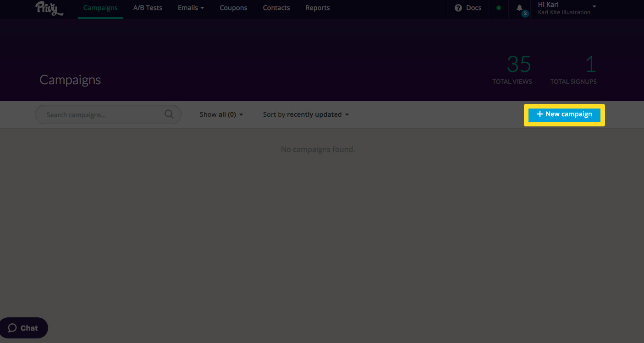Expand the Emails dropdown menu

(191, 8)
